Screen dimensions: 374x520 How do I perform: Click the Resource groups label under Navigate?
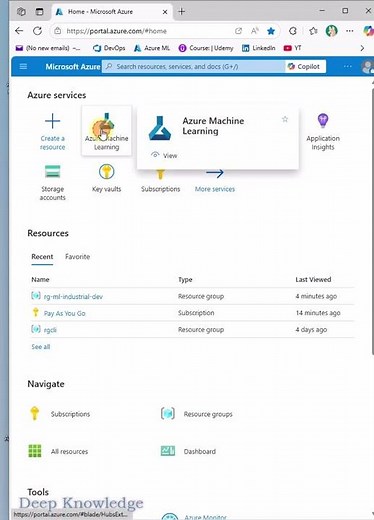[x=208, y=414]
